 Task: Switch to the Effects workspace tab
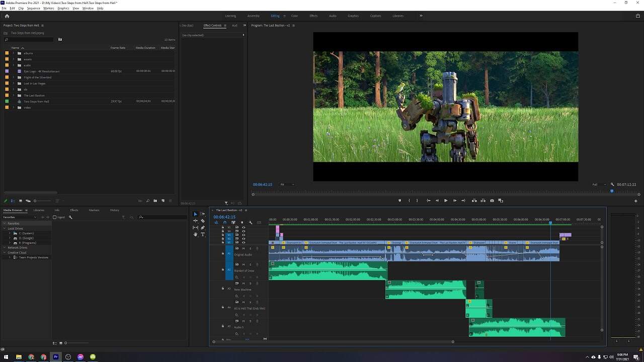pyautogui.click(x=313, y=16)
